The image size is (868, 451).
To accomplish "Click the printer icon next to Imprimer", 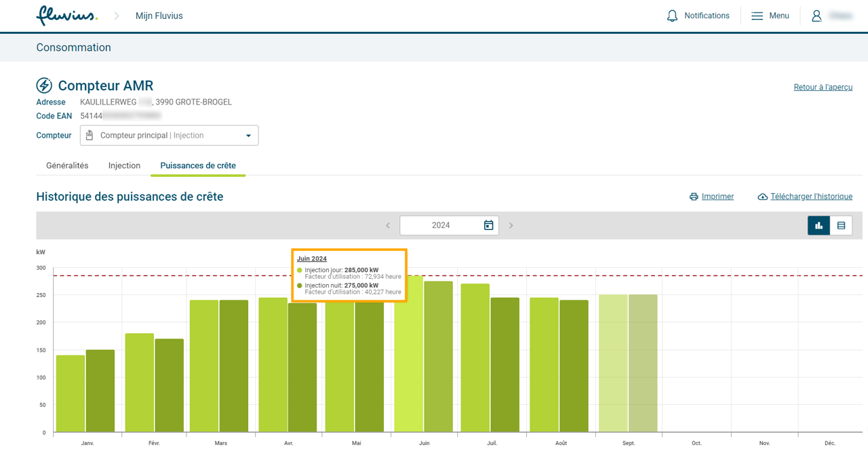I will [x=694, y=197].
